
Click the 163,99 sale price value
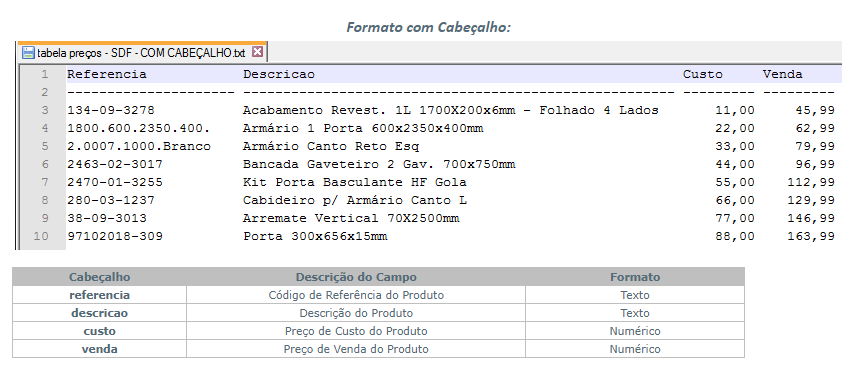pos(811,237)
